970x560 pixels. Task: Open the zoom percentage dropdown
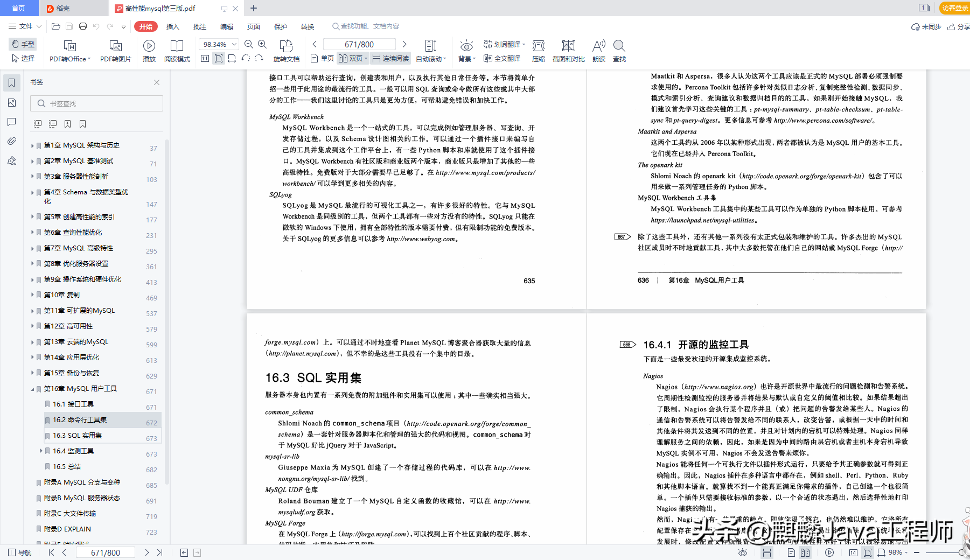click(234, 44)
